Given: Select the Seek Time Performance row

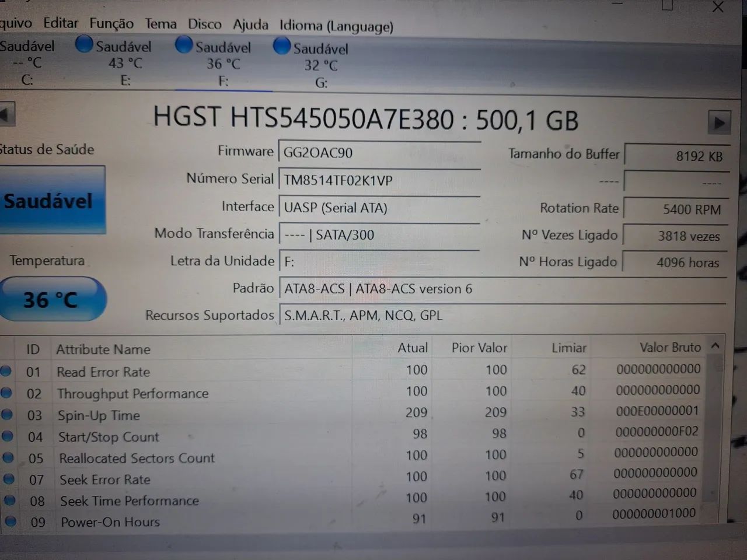Looking at the screenshot, I should point(352,499).
